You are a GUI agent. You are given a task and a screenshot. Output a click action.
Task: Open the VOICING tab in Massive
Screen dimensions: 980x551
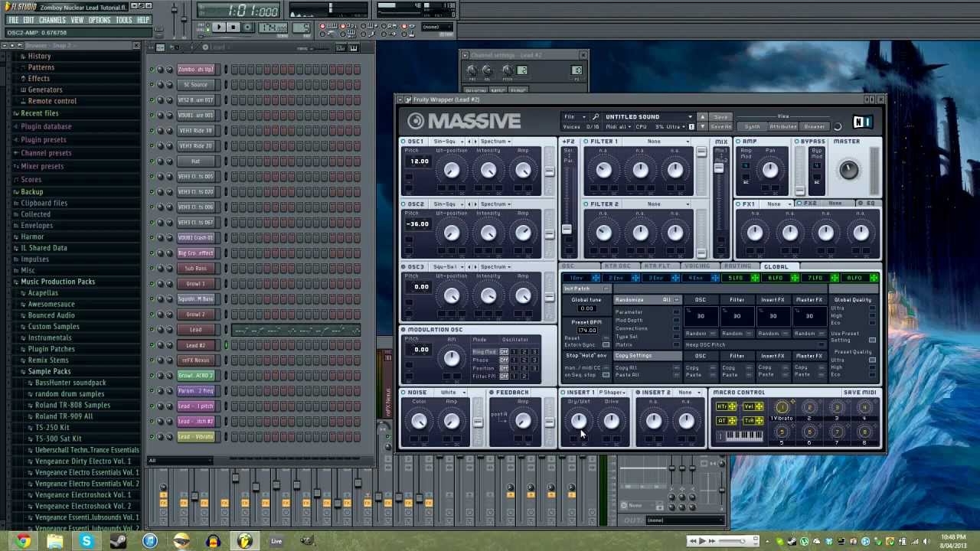point(697,266)
